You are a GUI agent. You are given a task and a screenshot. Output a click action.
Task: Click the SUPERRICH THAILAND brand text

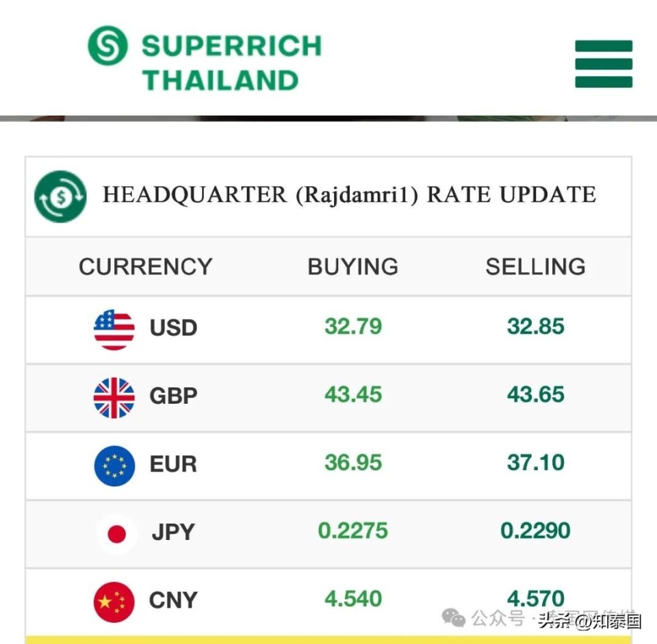231,63
